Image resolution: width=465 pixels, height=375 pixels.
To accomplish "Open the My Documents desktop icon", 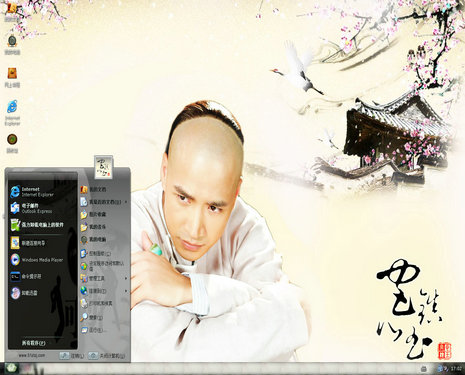I will click(12, 12).
